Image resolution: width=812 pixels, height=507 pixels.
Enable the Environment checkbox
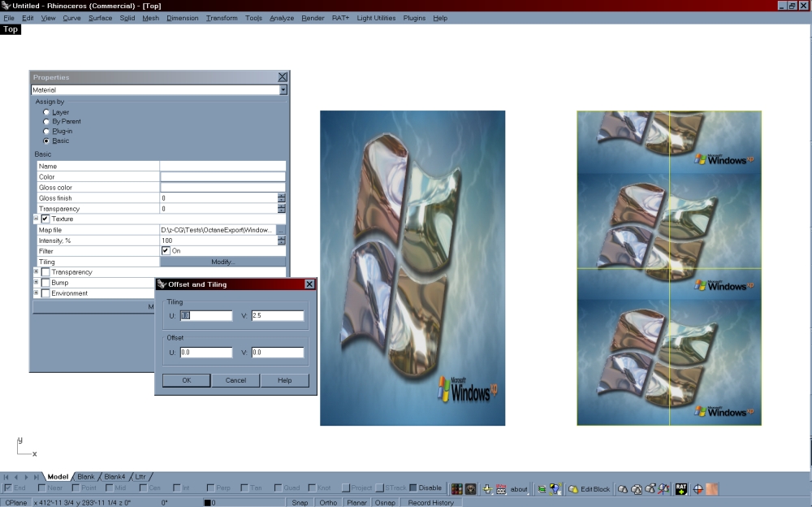tap(45, 293)
